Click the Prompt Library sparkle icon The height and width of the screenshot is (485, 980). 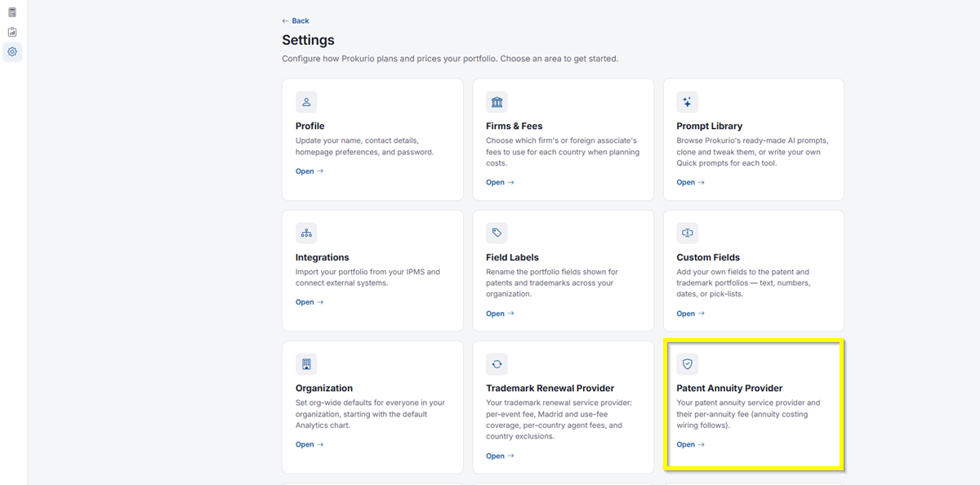tap(687, 102)
